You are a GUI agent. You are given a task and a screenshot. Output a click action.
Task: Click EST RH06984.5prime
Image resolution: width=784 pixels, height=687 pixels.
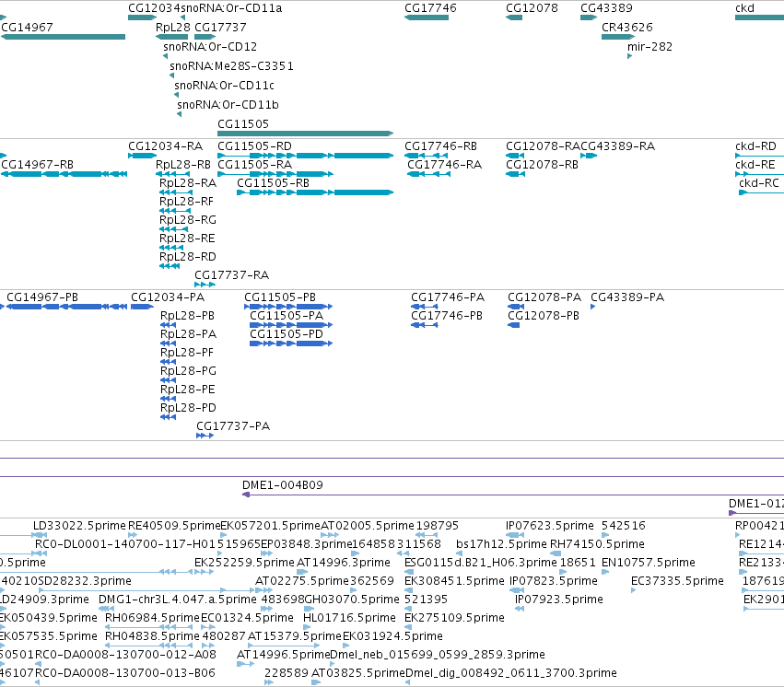click(152, 618)
